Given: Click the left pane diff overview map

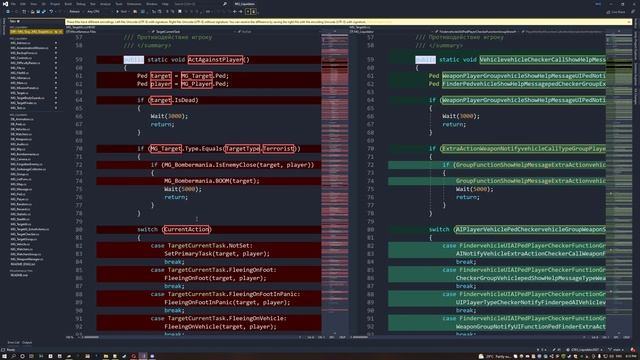Looking at the screenshot, I should (x=335, y=184).
